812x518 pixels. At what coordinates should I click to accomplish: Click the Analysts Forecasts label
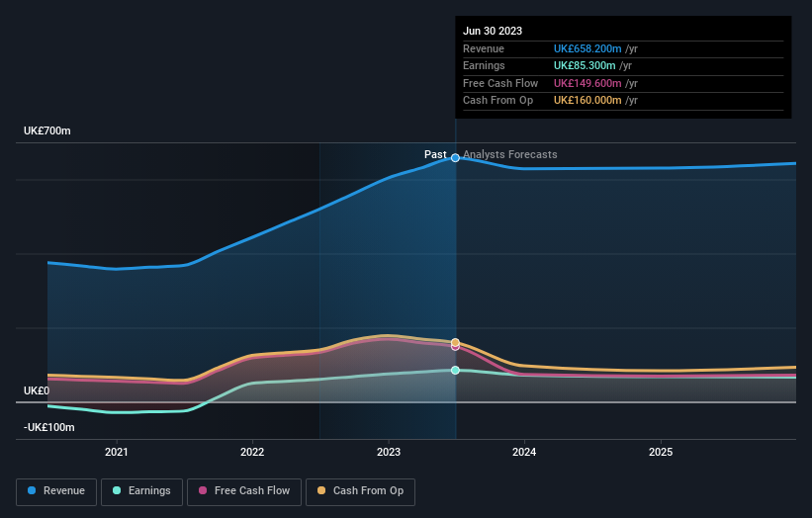pos(510,154)
